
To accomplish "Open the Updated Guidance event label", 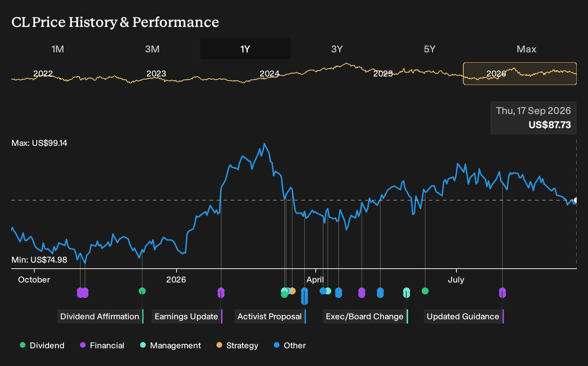I will 464,316.
